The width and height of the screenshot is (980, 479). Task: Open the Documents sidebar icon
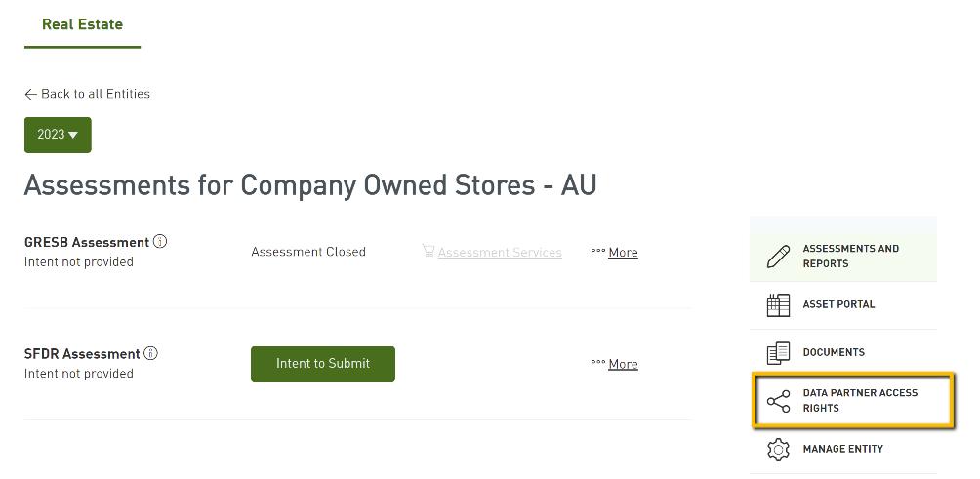tap(778, 353)
